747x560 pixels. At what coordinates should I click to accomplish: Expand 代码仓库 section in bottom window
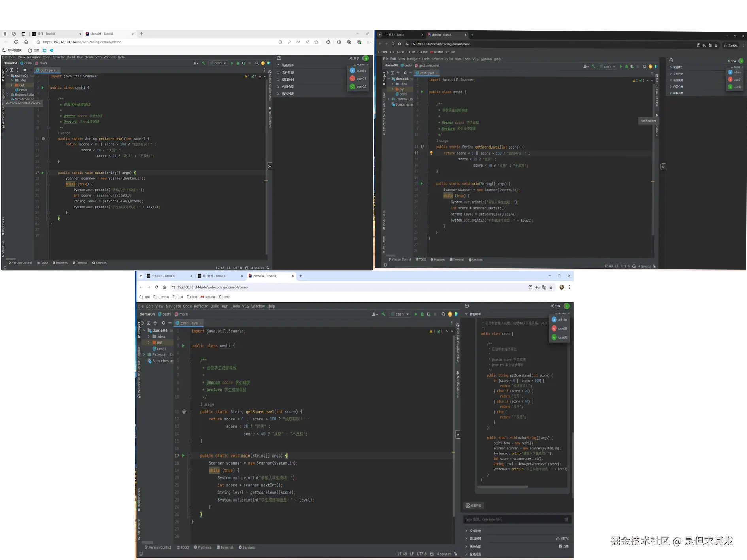click(466, 547)
